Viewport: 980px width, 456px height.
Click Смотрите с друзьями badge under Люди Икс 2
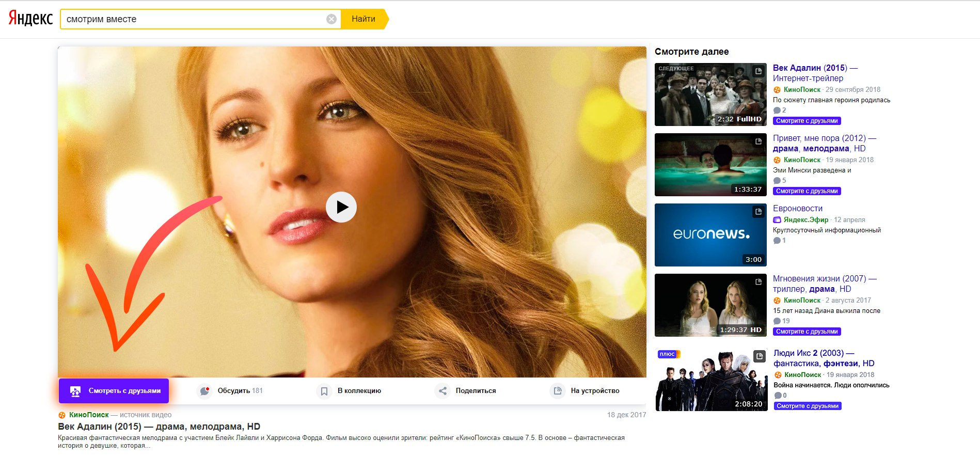[808, 406]
